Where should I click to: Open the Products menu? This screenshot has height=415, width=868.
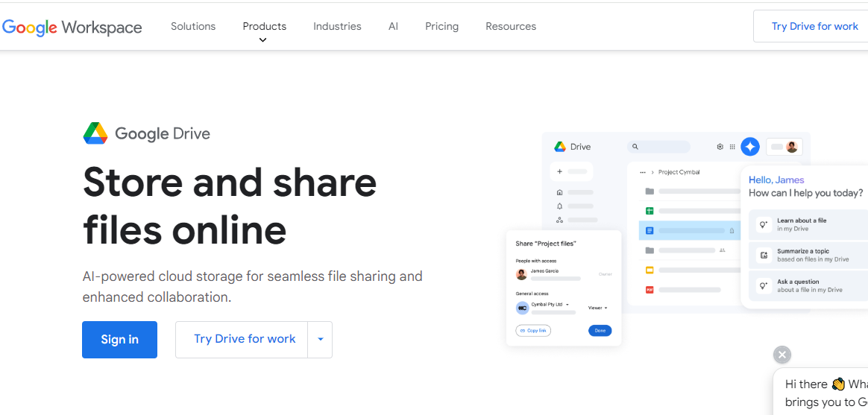point(265,26)
